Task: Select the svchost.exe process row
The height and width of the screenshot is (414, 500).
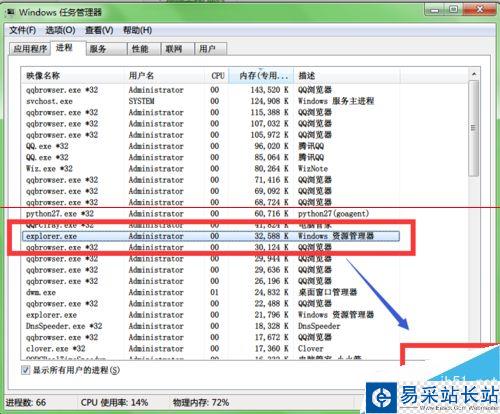Action: [x=211, y=101]
